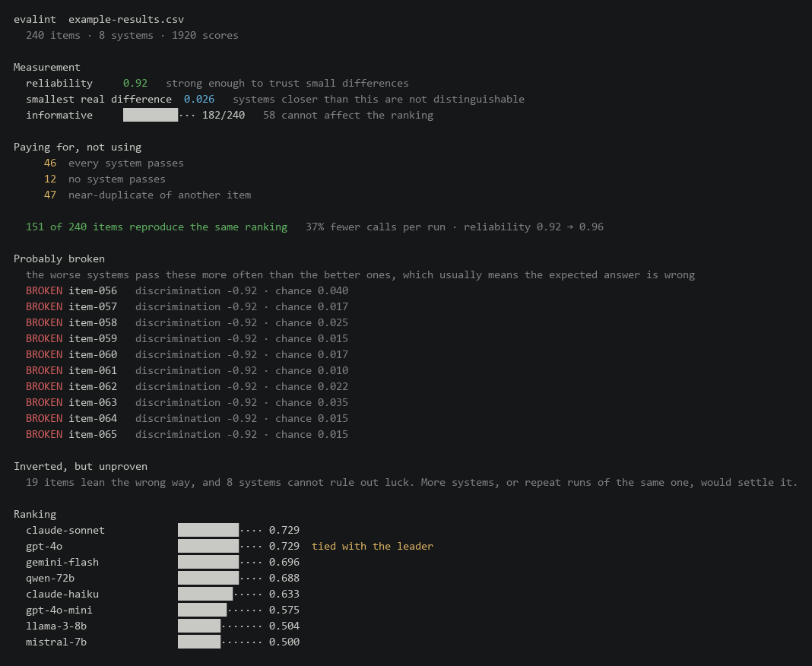Select the BROKEN item-061 row
This screenshot has height=666, width=812.
[187, 371]
